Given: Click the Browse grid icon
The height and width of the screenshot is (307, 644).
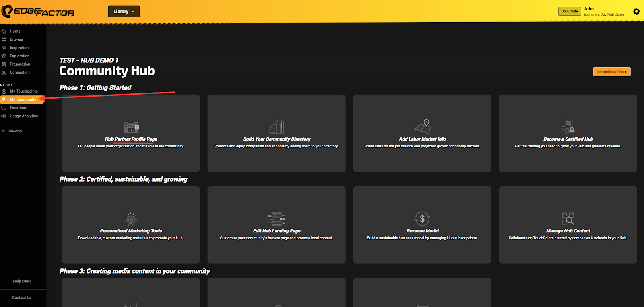Looking at the screenshot, I should (4, 39).
